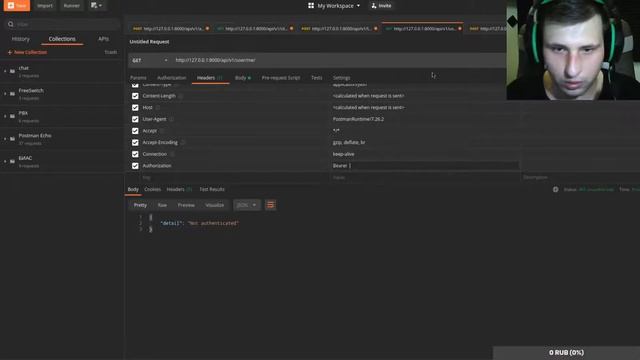Open the response Cookies tab
The image size is (640, 360).
tap(152, 189)
